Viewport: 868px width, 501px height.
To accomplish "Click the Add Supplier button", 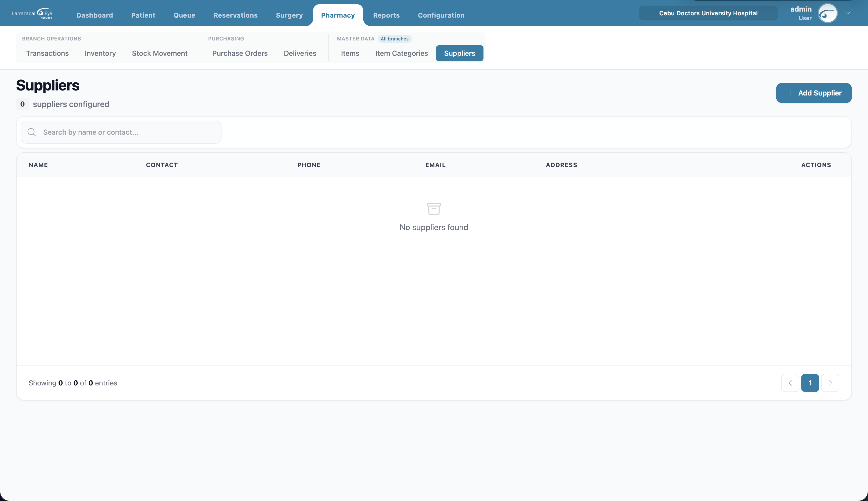I will (814, 93).
